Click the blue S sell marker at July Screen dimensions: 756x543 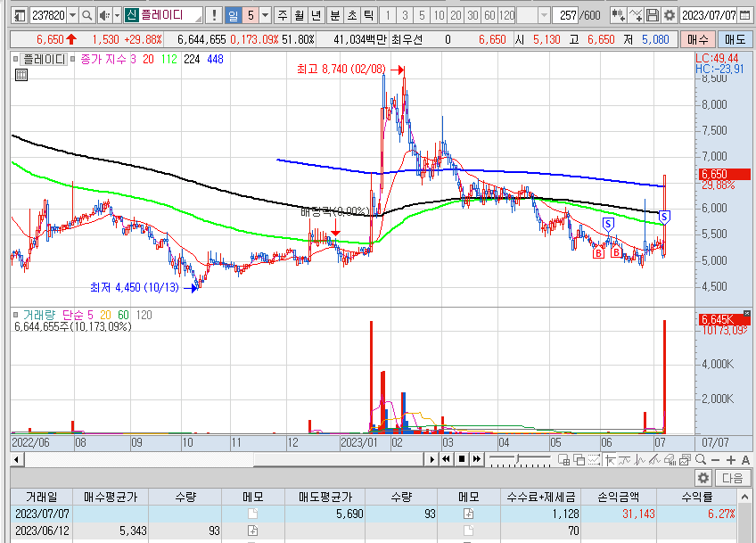tap(664, 217)
